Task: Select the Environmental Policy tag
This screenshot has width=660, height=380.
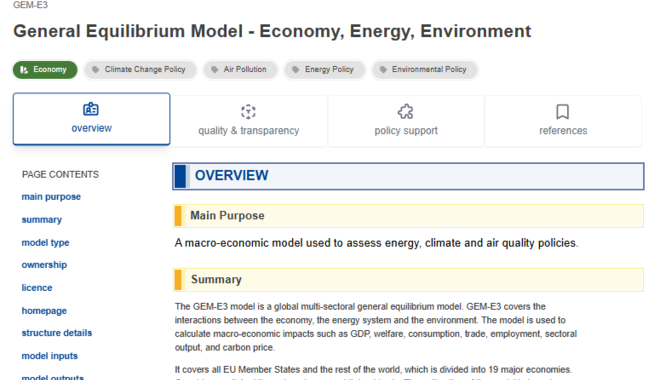Action: click(x=425, y=69)
